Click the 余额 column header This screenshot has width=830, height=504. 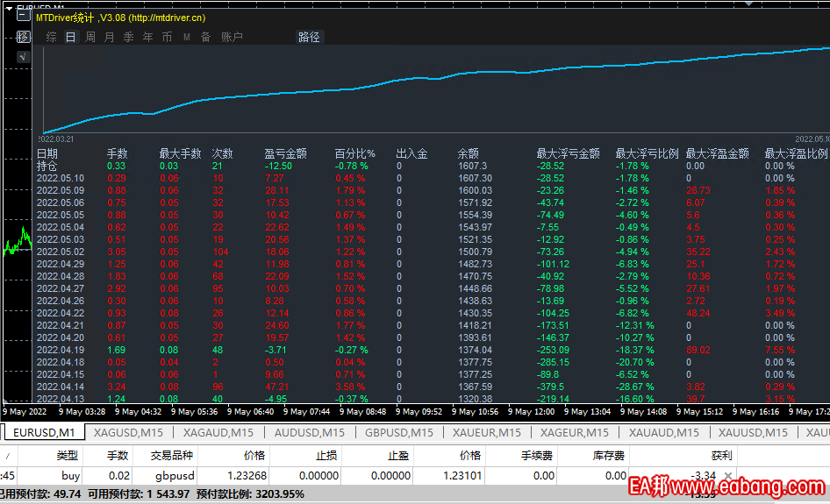pyautogui.click(x=469, y=153)
